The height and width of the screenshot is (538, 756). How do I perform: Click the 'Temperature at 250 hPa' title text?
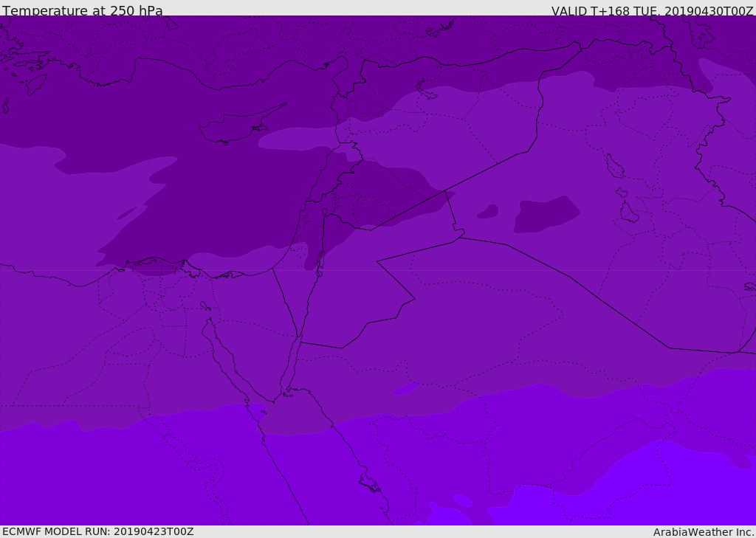pyautogui.click(x=83, y=10)
